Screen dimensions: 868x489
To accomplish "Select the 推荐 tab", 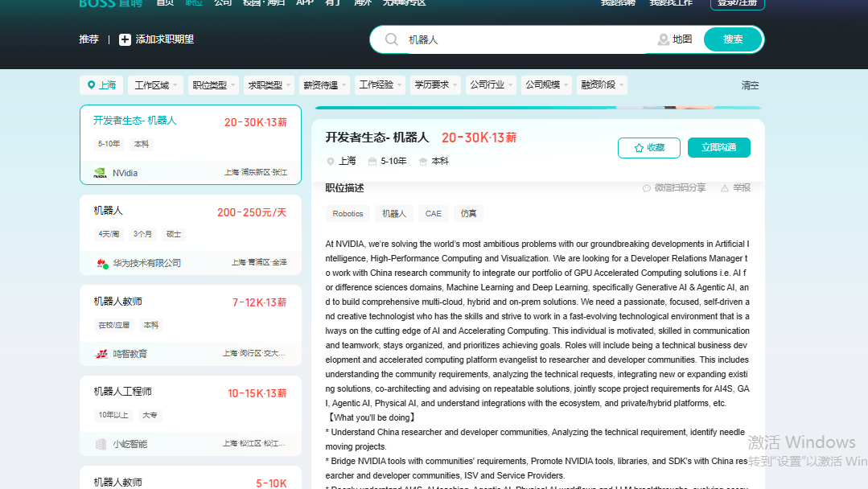I will click(88, 39).
